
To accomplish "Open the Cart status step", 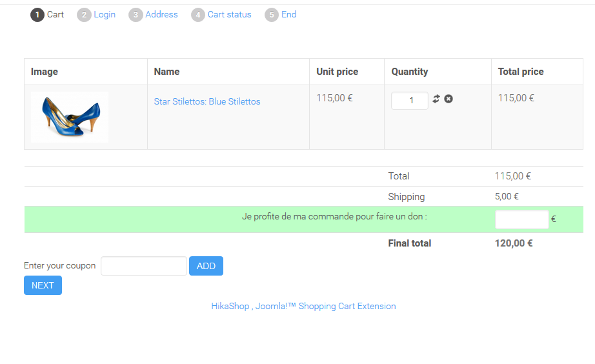I will [230, 14].
